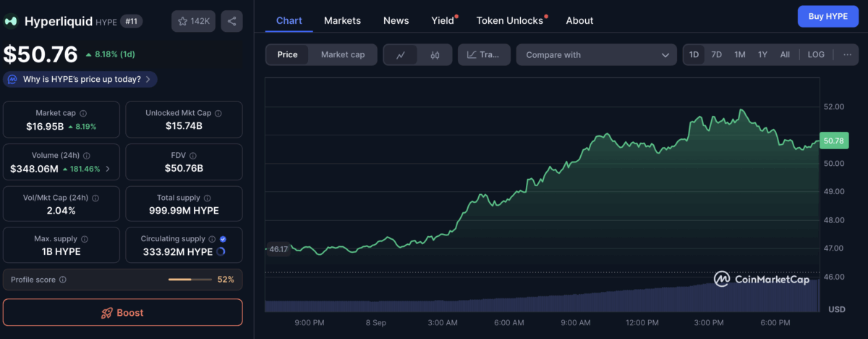Image resolution: width=868 pixels, height=339 pixels.
Task: Click the Profile score info icon
Action: click(63, 280)
